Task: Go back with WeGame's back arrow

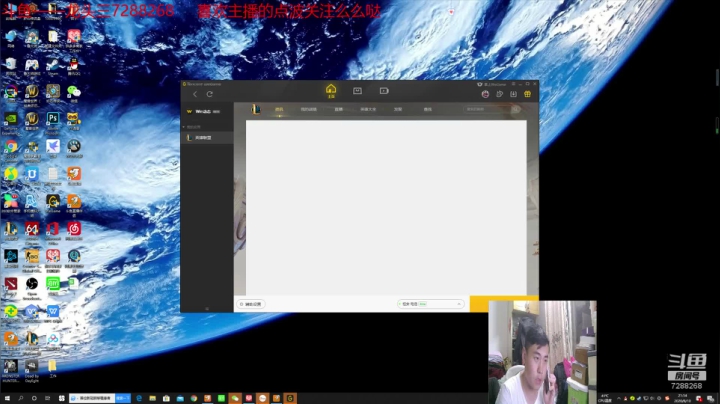Action: coord(195,94)
